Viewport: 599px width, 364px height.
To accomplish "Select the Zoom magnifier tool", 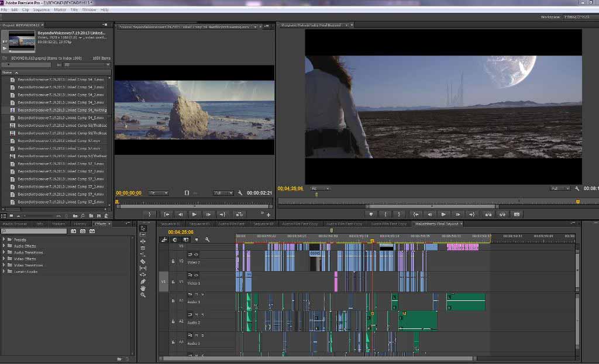I will pos(143,295).
